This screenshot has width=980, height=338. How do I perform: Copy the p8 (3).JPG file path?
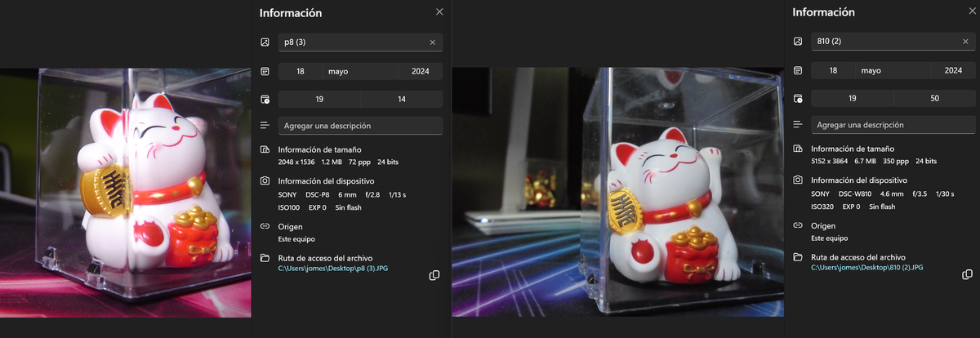[x=434, y=275]
